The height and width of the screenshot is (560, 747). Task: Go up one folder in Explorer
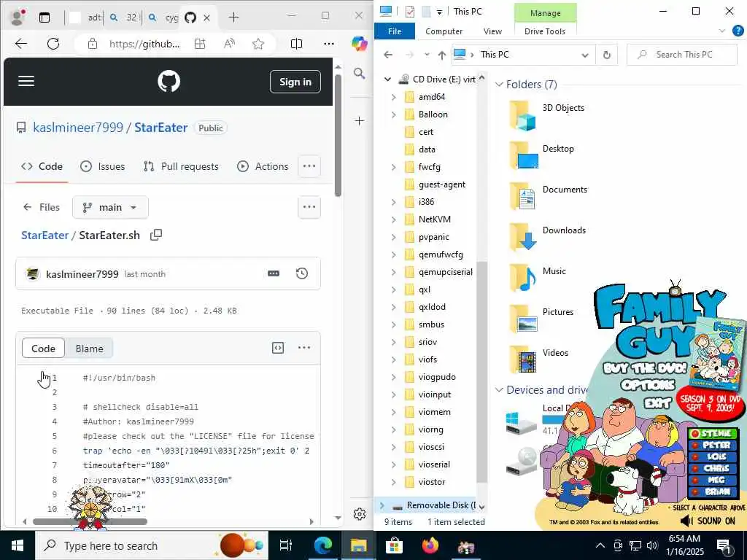[441, 55]
